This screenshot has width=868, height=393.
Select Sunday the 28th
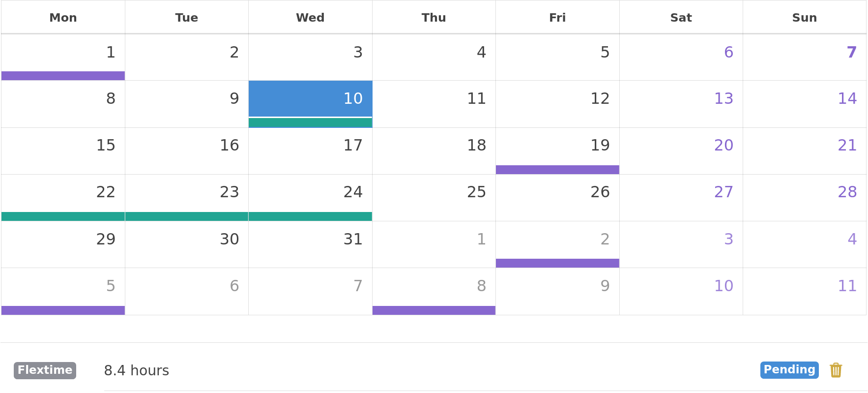[x=805, y=198]
